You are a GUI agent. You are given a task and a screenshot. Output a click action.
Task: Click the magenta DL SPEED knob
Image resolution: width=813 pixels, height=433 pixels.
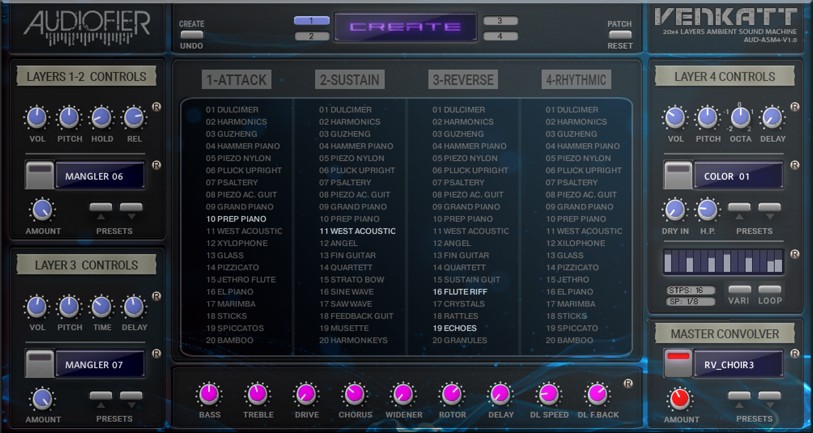tap(549, 395)
